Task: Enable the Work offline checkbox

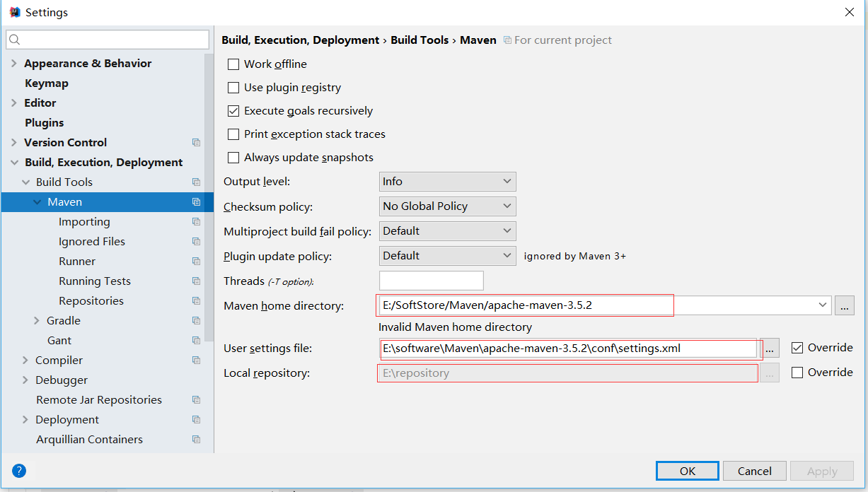Action: click(x=233, y=64)
